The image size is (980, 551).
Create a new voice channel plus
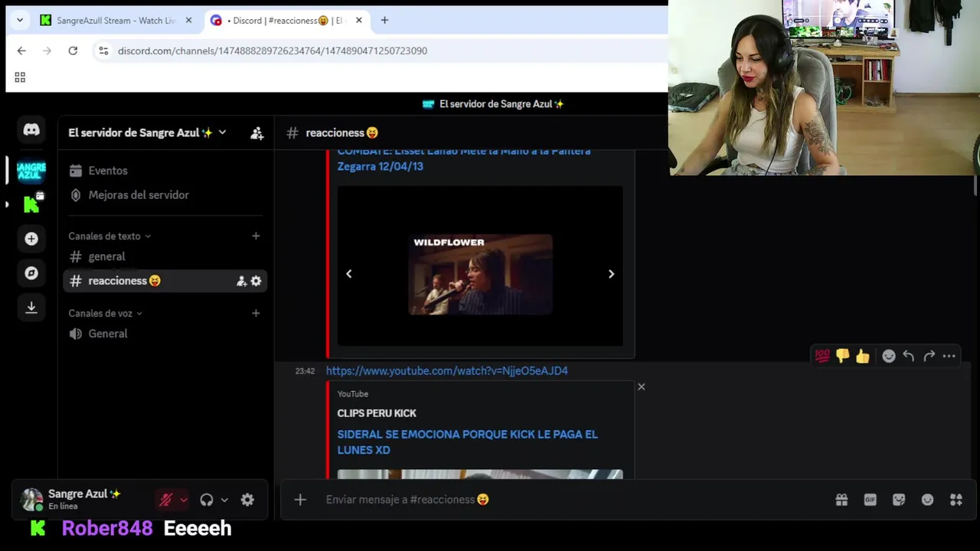[256, 313]
